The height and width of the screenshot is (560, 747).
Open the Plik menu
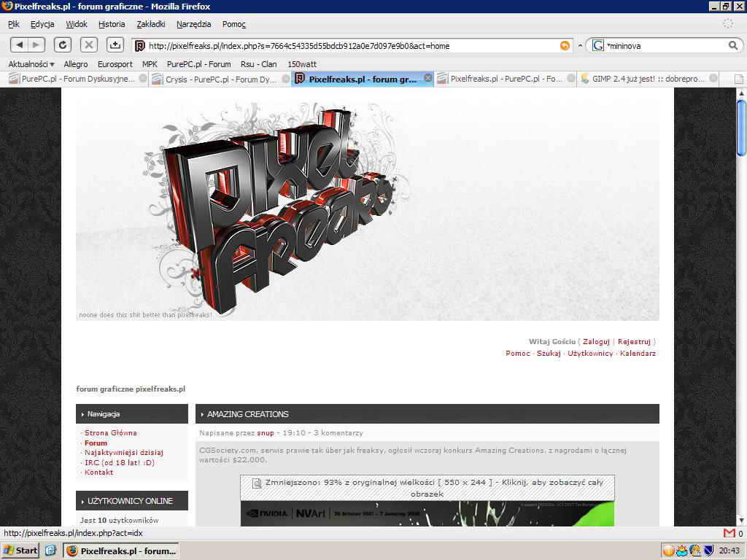(14, 24)
